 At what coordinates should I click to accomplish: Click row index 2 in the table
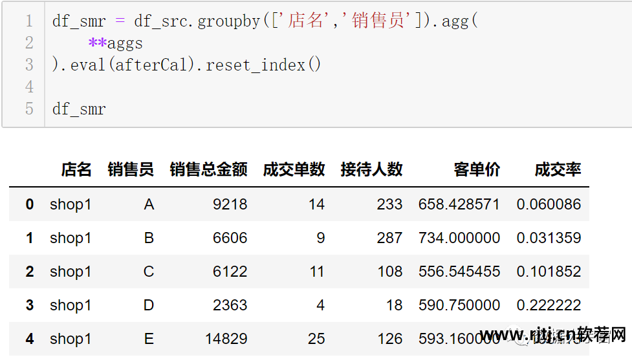point(29,272)
